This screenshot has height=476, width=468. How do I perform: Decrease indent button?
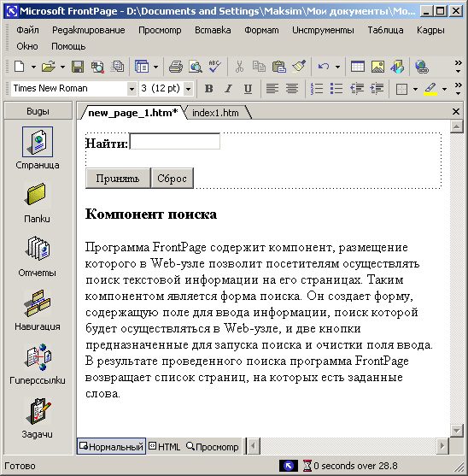pyautogui.click(x=357, y=89)
